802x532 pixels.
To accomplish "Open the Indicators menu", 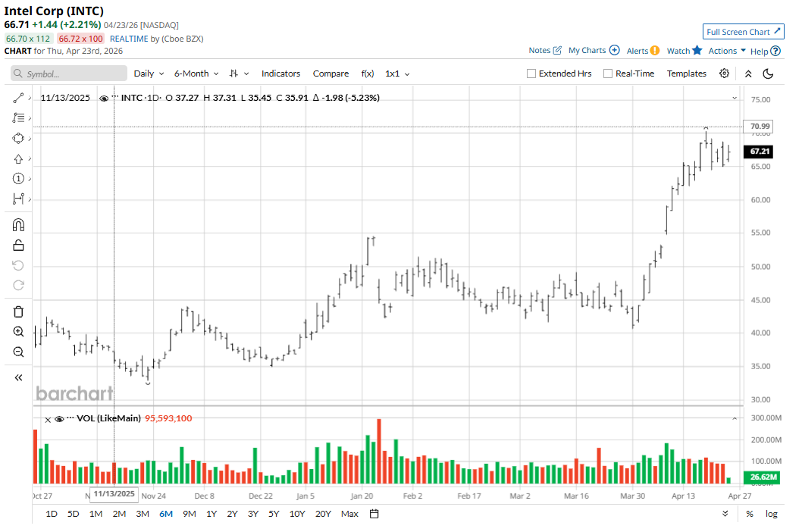I will coord(280,74).
